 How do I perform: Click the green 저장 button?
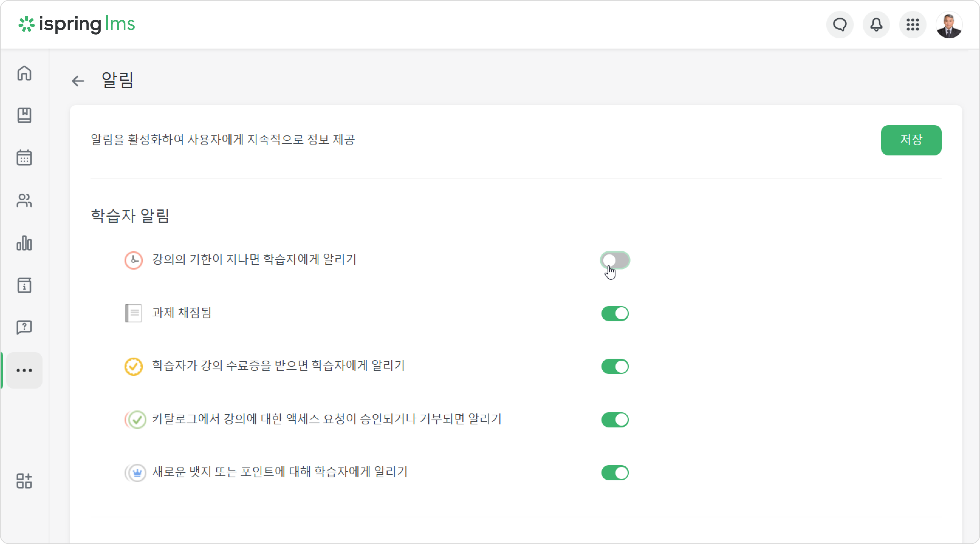click(x=911, y=140)
